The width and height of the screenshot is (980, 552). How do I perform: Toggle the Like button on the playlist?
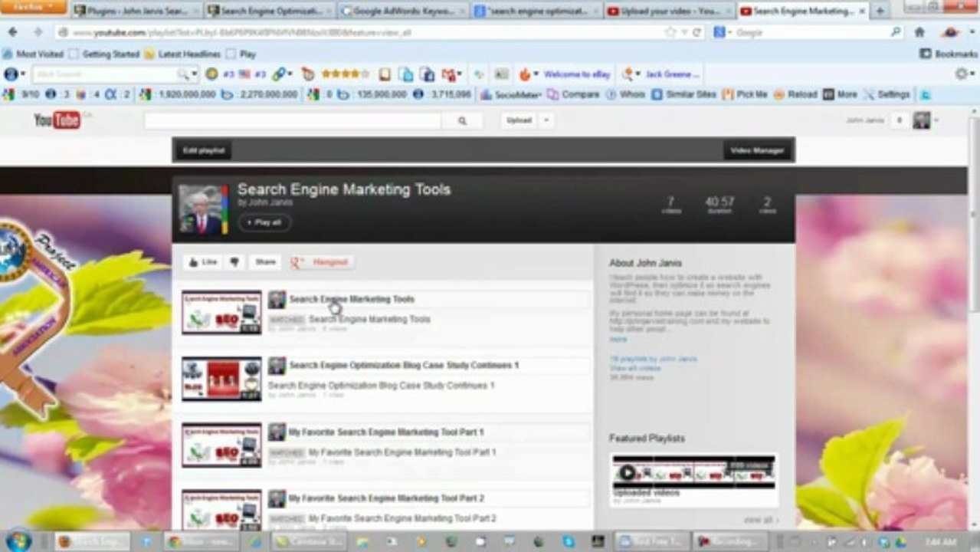[x=203, y=262]
